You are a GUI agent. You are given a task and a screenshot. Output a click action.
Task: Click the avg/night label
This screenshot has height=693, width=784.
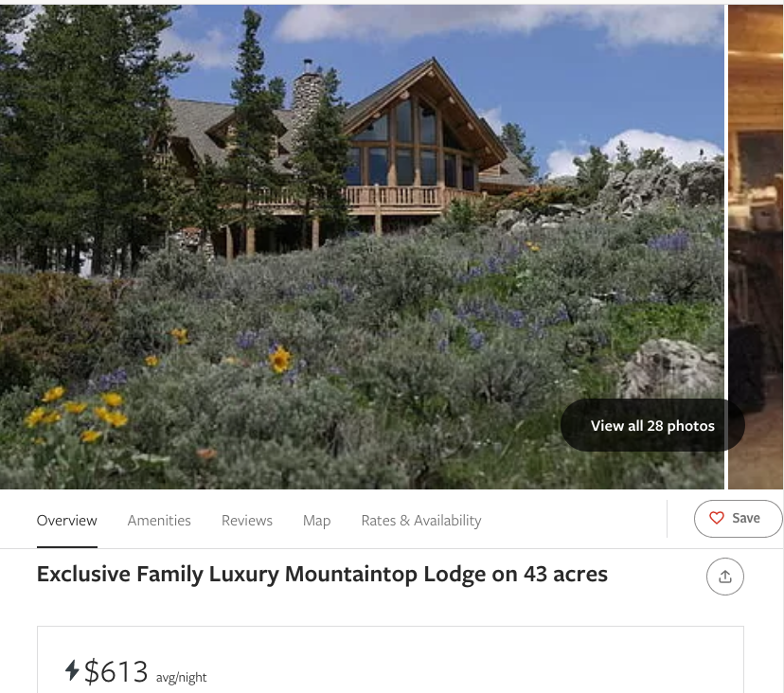coord(181,677)
